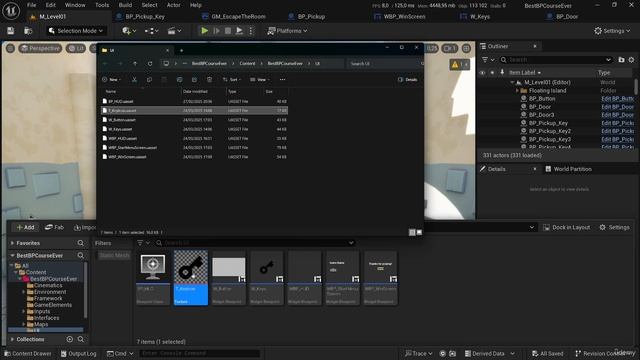Expand the Collections section
640x360 pixels.
click(x=12, y=339)
